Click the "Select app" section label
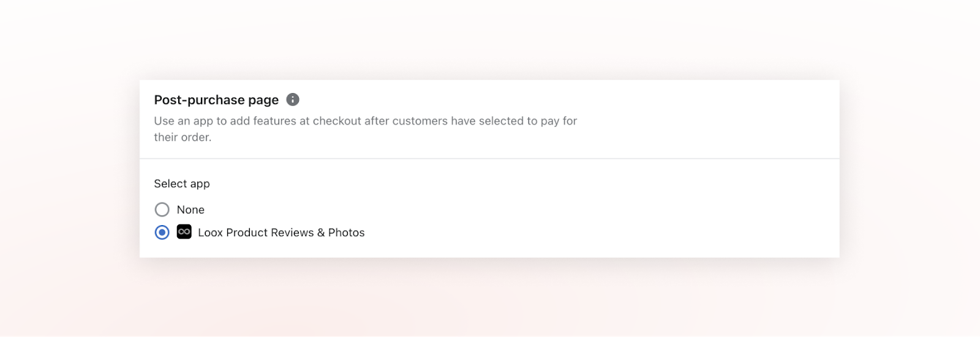The height and width of the screenshot is (337, 980). [182, 183]
